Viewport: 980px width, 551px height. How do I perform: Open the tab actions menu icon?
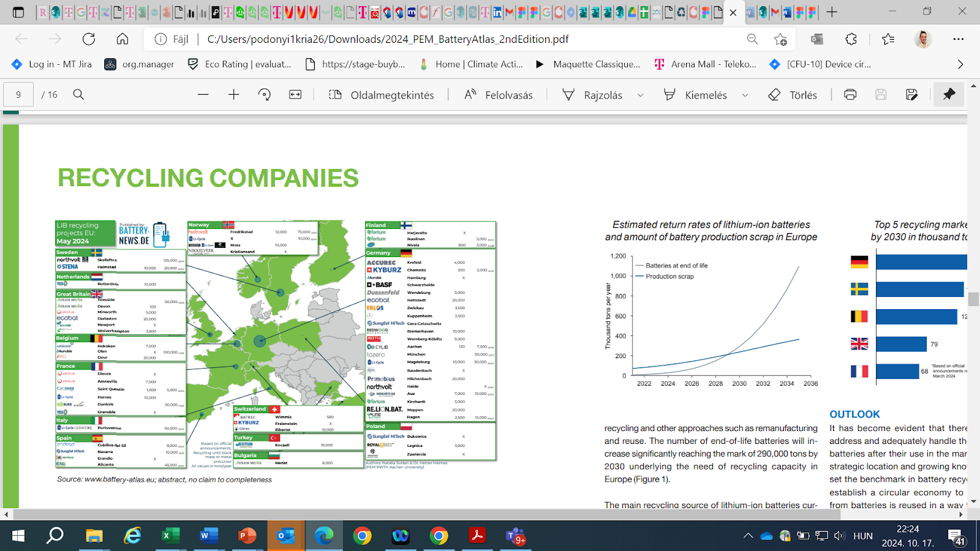(x=18, y=12)
